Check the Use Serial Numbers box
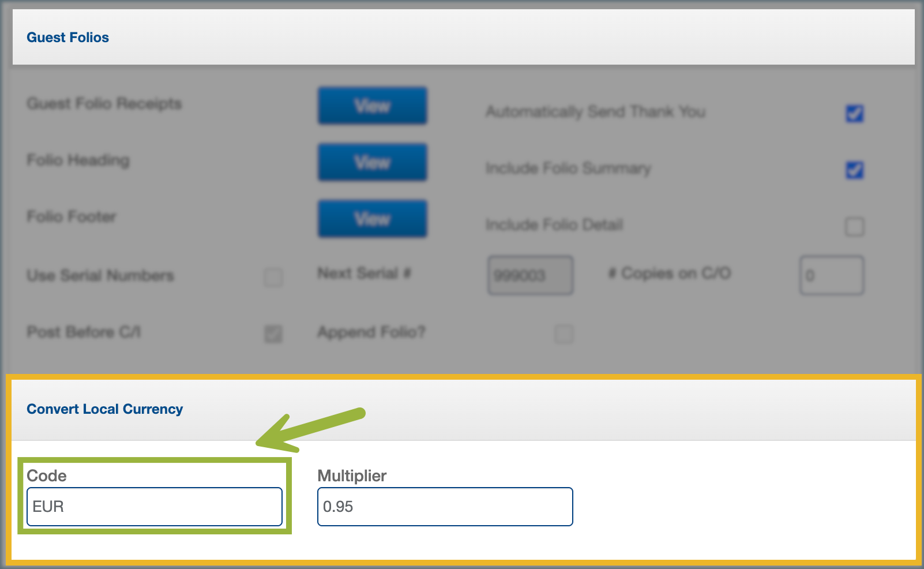 (x=273, y=277)
